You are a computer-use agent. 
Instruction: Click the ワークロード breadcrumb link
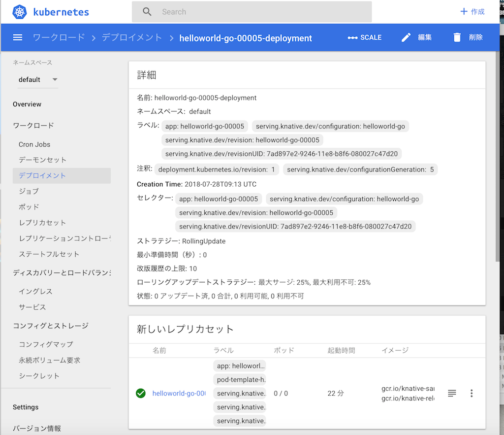59,37
